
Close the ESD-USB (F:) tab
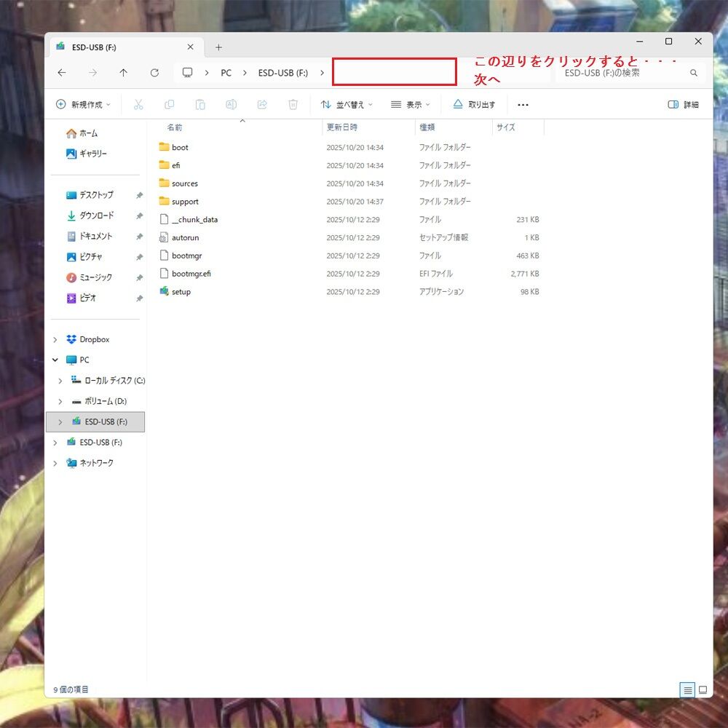tap(190, 47)
